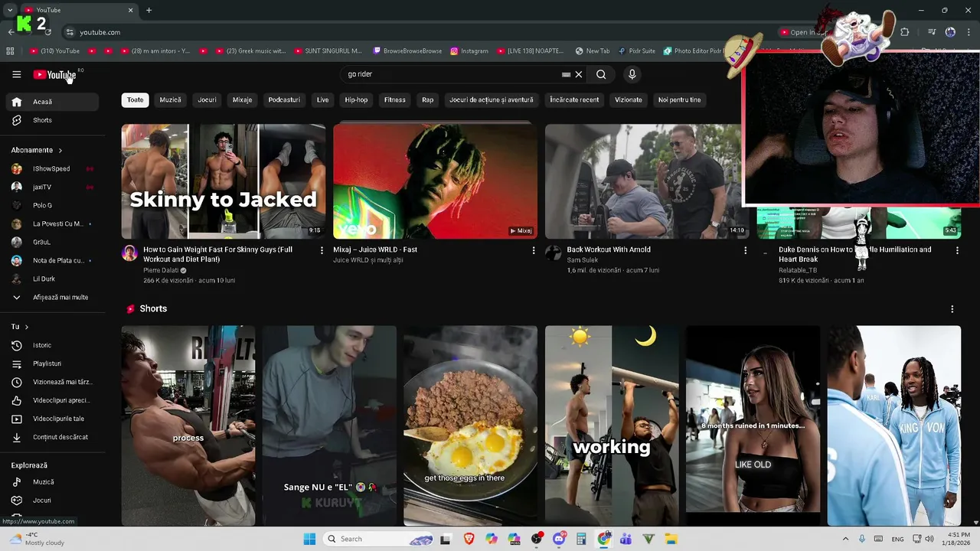The height and width of the screenshot is (551, 980).
Task: Open options for Mixaj Juice WRLD video
Action: click(x=534, y=250)
